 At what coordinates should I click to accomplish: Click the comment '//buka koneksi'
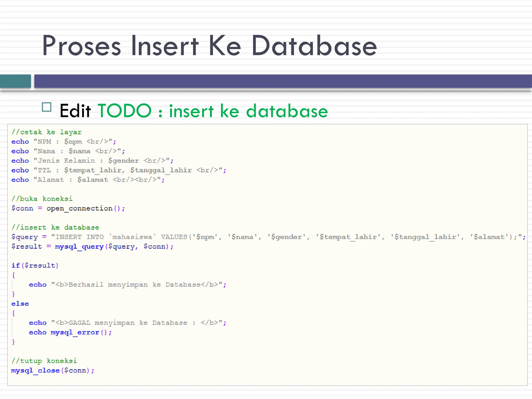(42, 199)
